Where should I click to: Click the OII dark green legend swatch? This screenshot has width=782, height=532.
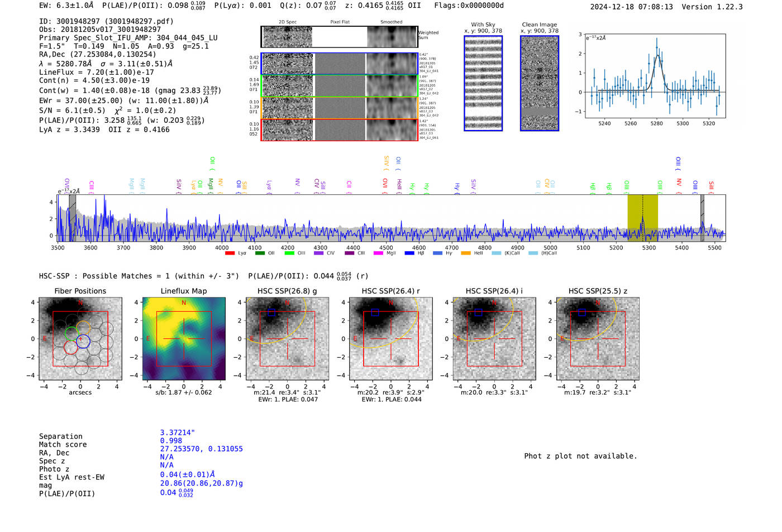[x=260, y=253]
